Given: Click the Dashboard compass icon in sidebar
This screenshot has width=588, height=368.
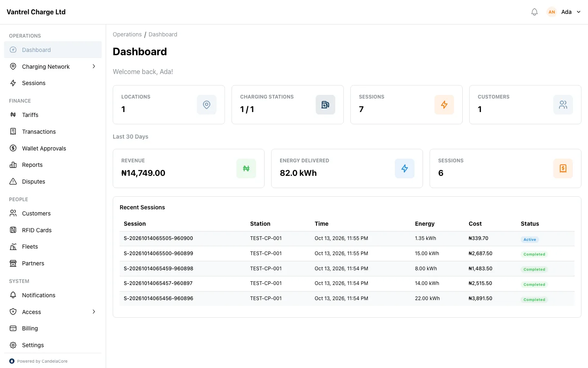Looking at the screenshot, I should click(13, 50).
